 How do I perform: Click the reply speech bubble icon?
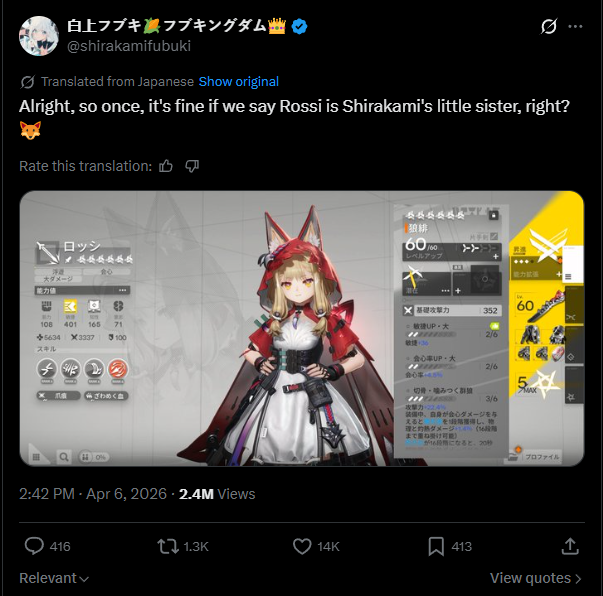pyautogui.click(x=34, y=546)
